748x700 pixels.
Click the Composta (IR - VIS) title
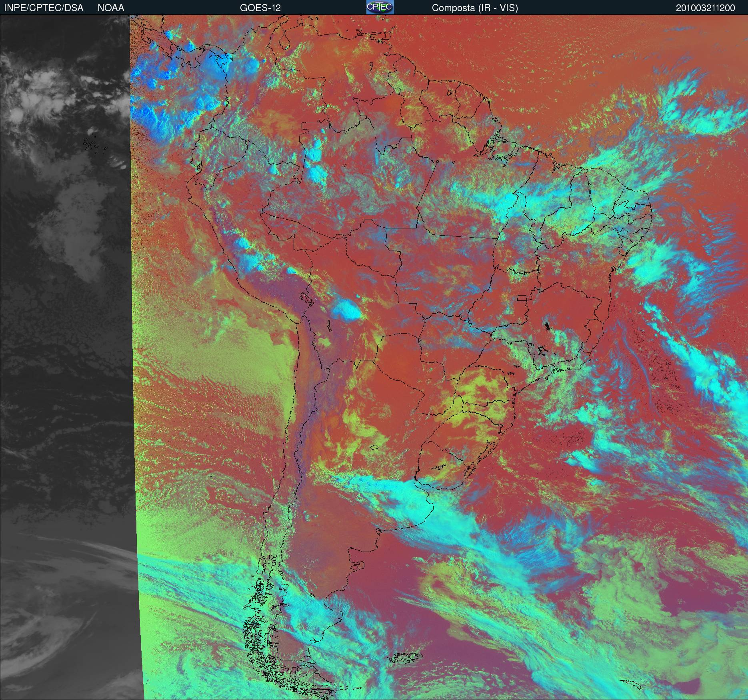click(475, 8)
